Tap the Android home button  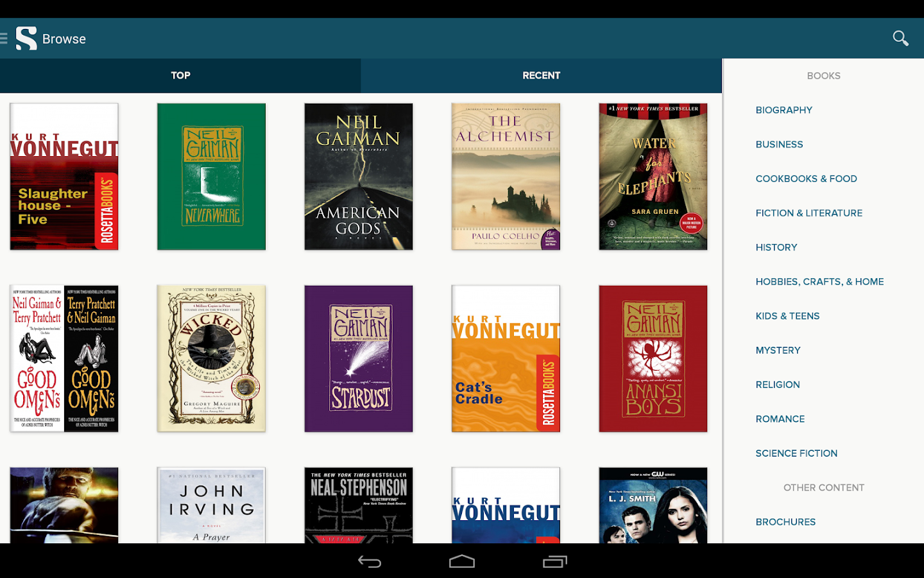coord(462,561)
